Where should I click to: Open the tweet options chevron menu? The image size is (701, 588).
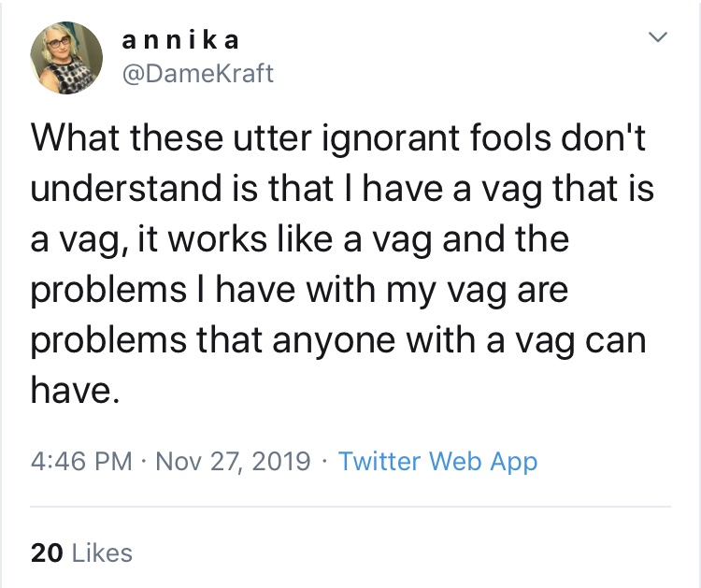(659, 38)
